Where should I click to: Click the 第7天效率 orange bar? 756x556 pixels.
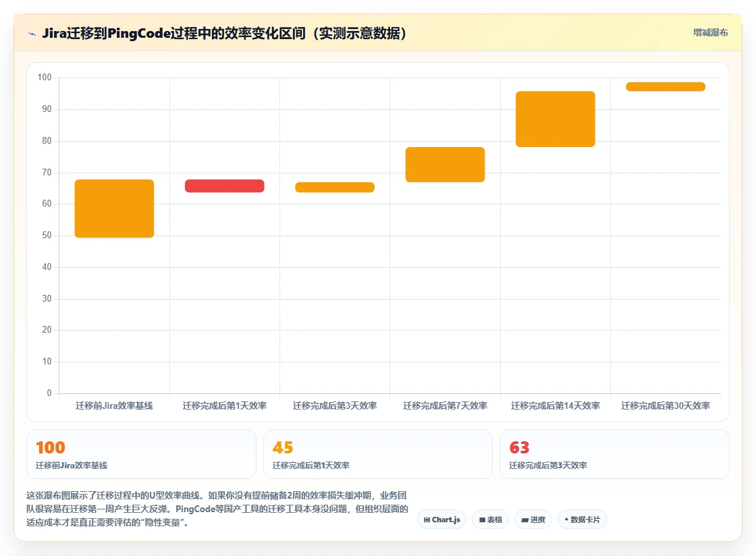coord(445,164)
